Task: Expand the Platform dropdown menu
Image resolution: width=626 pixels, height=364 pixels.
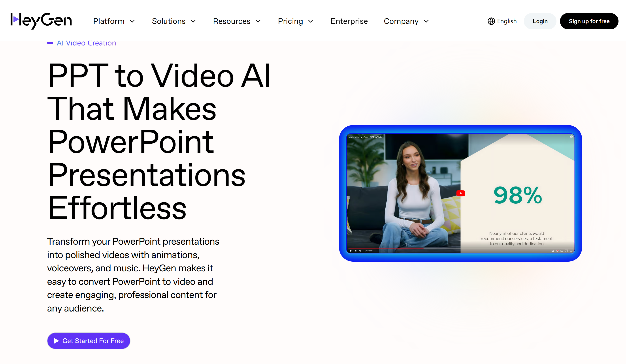Action: (x=114, y=21)
